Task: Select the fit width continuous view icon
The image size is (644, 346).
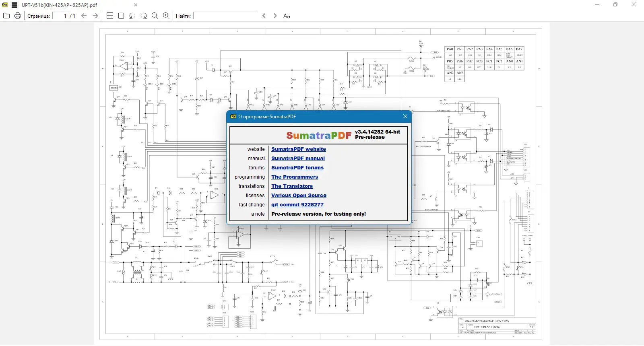Action: [x=110, y=16]
